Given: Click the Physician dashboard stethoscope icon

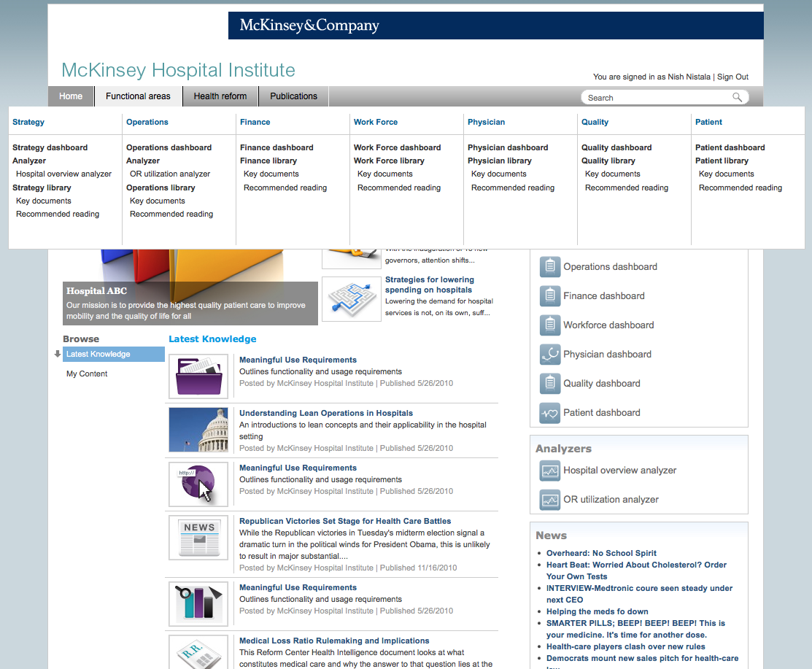Looking at the screenshot, I should coord(550,354).
